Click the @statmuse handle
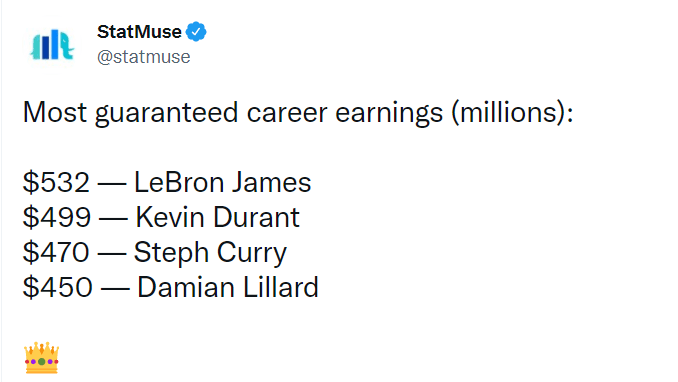 point(144,57)
